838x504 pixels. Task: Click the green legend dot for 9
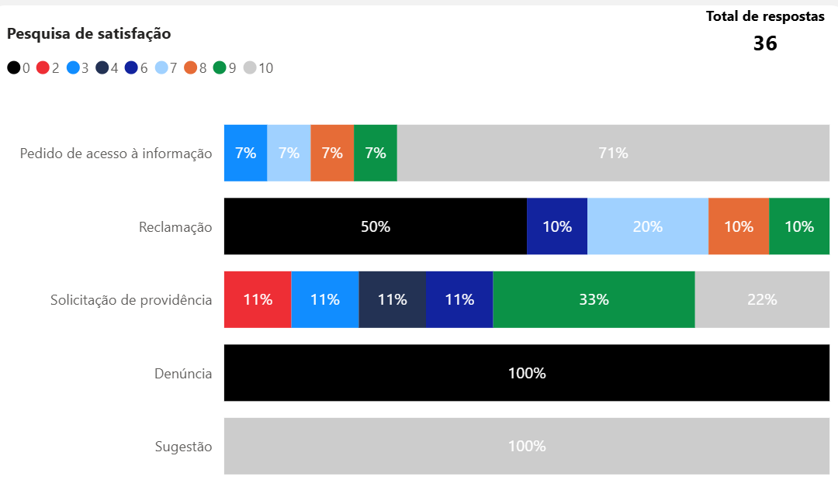tap(220, 68)
